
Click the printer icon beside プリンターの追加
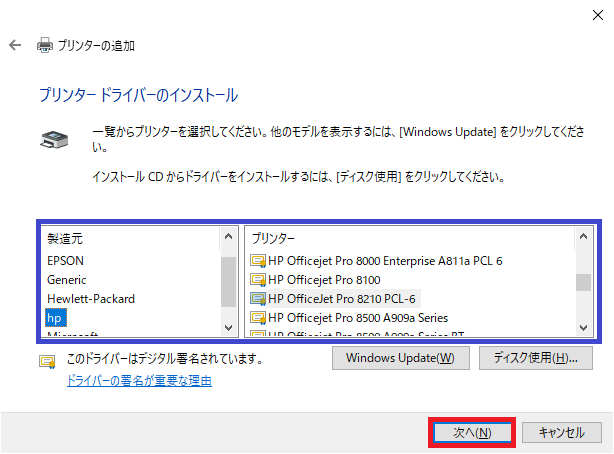click(45, 45)
